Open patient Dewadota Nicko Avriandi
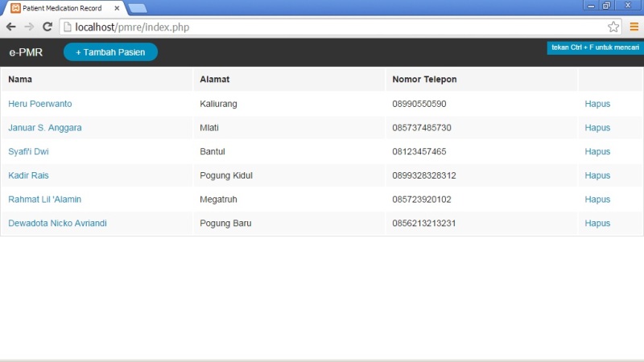The height and width of the screenshot is (362, 644). [x=57, y=223]
